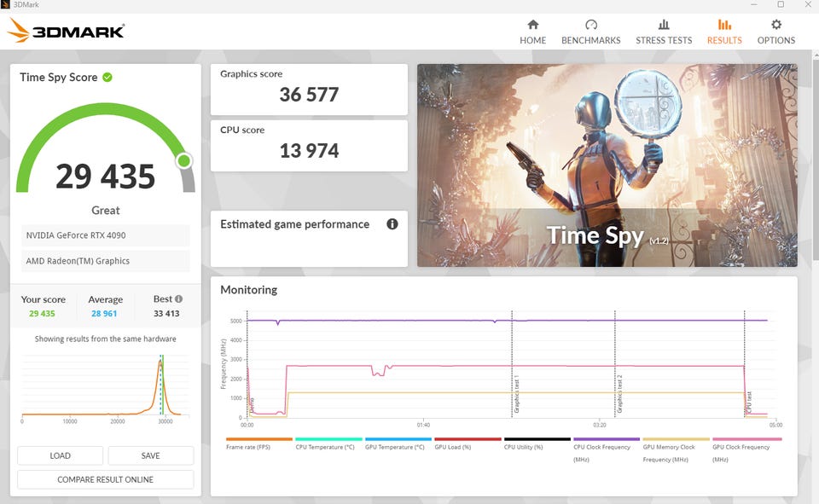Toggle GPU Memory Clock Frequency legend

click(x=676, y=450)
